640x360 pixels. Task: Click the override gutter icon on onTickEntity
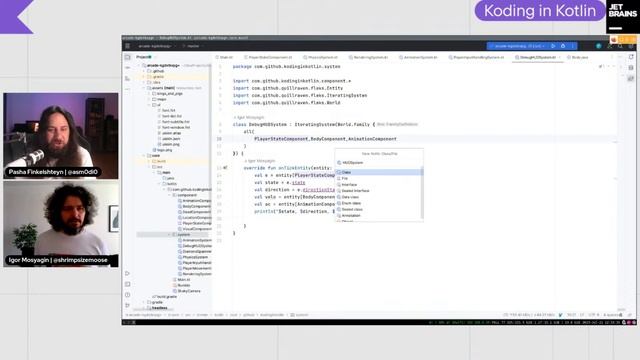point(225,168)
